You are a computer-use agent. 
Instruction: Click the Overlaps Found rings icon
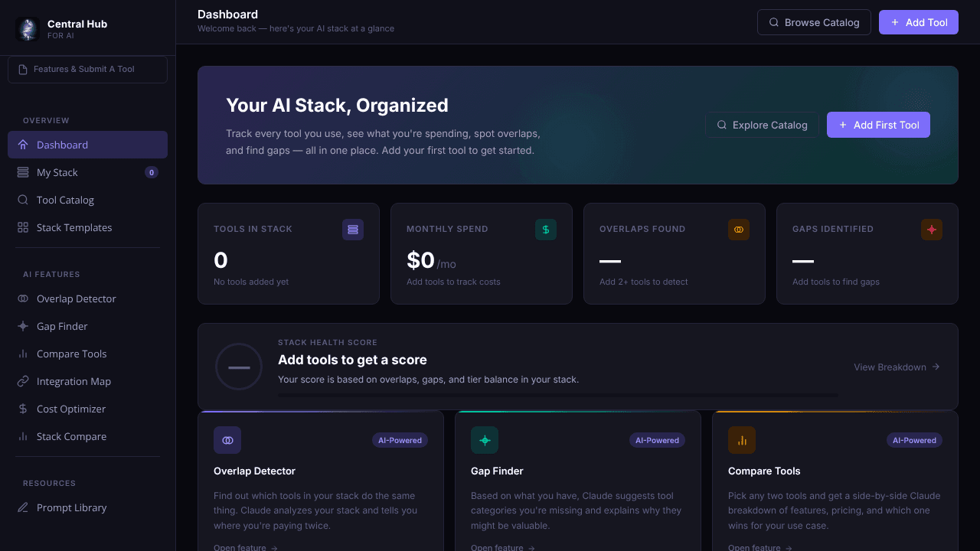tap(739, 230)
